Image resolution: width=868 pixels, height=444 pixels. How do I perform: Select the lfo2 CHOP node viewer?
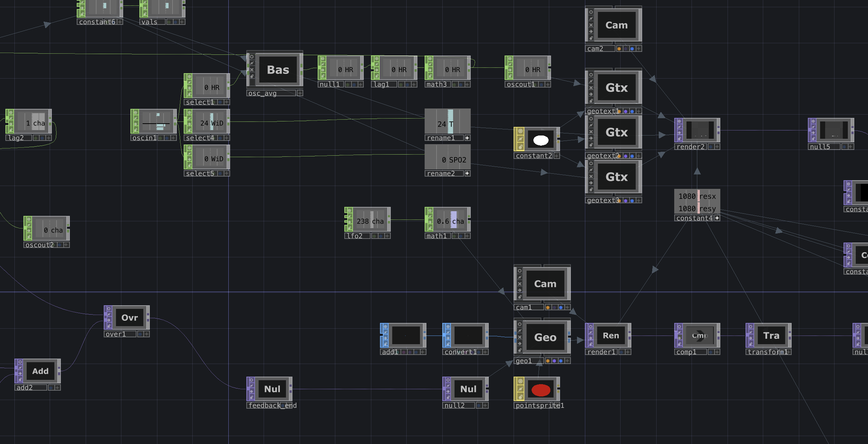(371, 219)
